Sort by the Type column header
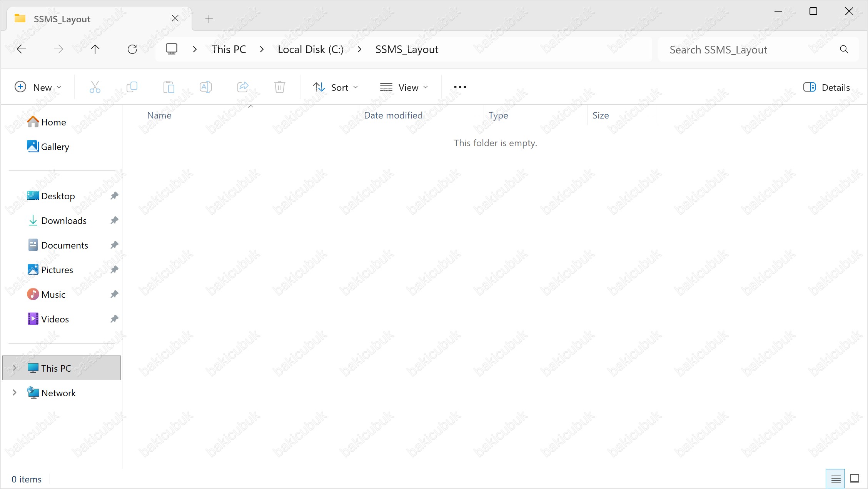 click(536, 115)
